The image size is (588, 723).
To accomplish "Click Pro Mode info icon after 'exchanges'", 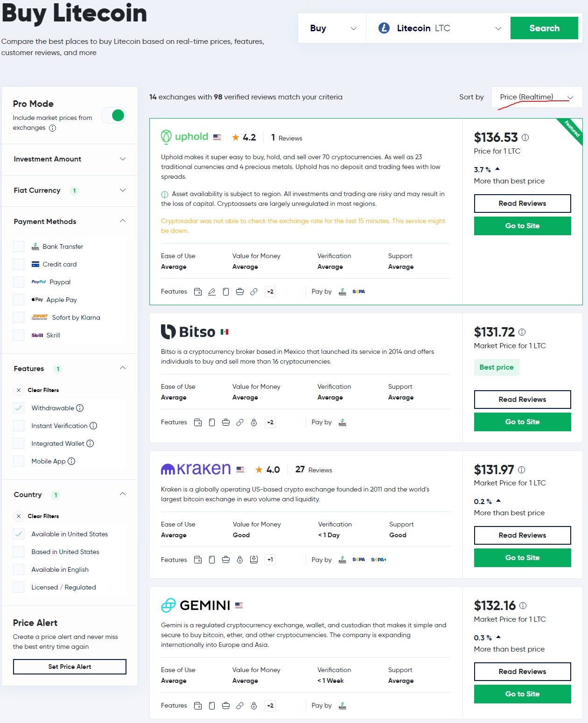I will pyautogui.click(x=53, y=128).
